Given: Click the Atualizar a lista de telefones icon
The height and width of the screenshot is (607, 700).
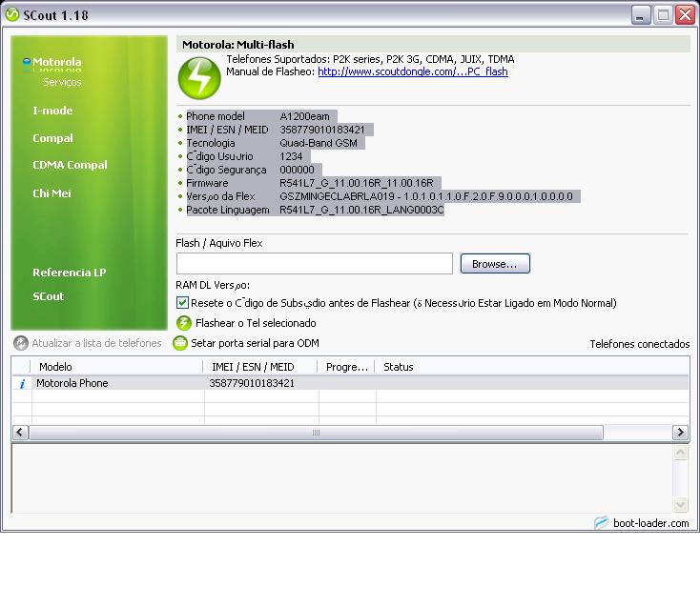Looking at the screenshot, I should point(21,343).
